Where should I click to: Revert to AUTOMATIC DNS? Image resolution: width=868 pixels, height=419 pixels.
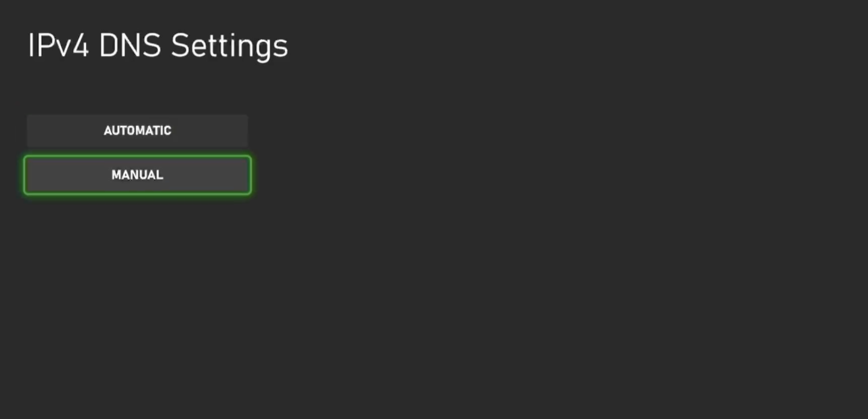coord(137,130)
